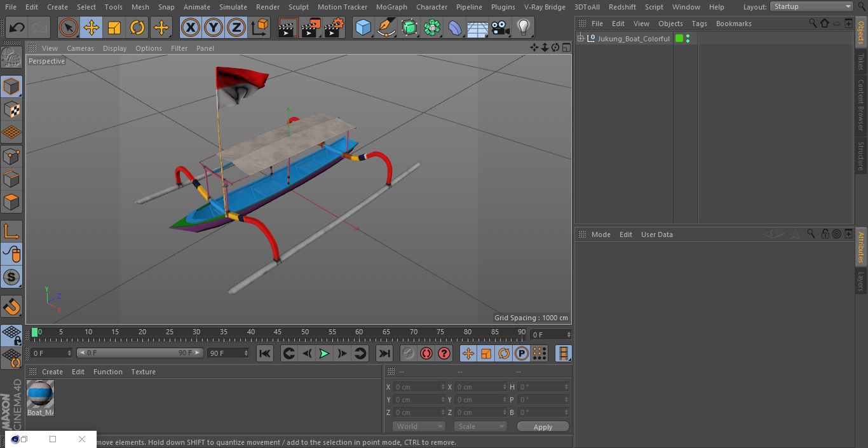Screen dimensions: 868x448
Task: Add Floor environment object icon
Action: pos(478,27)
